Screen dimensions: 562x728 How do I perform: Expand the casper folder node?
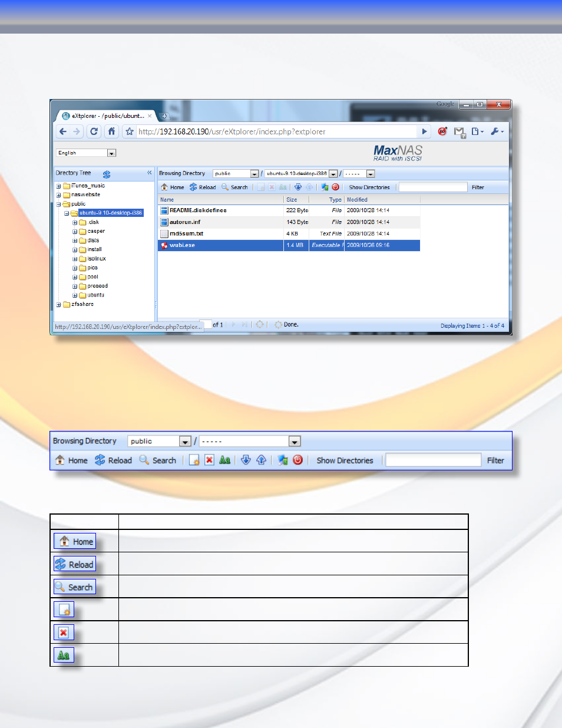pyautogui.click(x=75, y=232)
